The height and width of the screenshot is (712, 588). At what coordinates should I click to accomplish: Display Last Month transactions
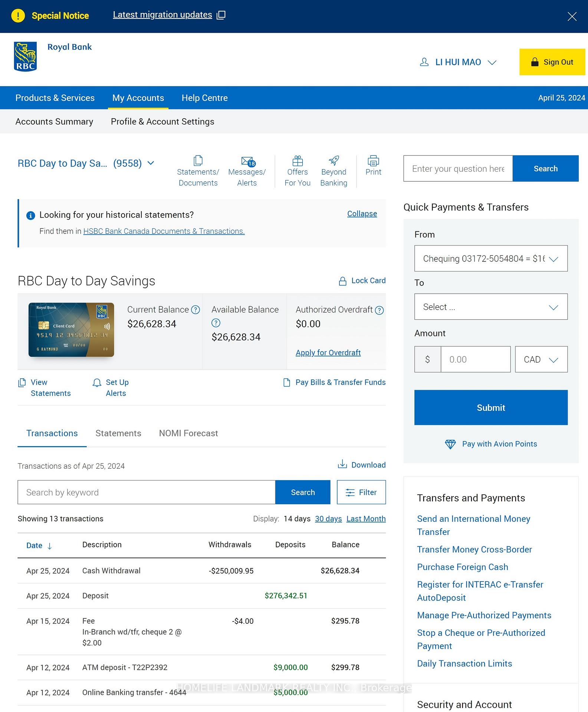pyautogui.click(x=366, y=519)
